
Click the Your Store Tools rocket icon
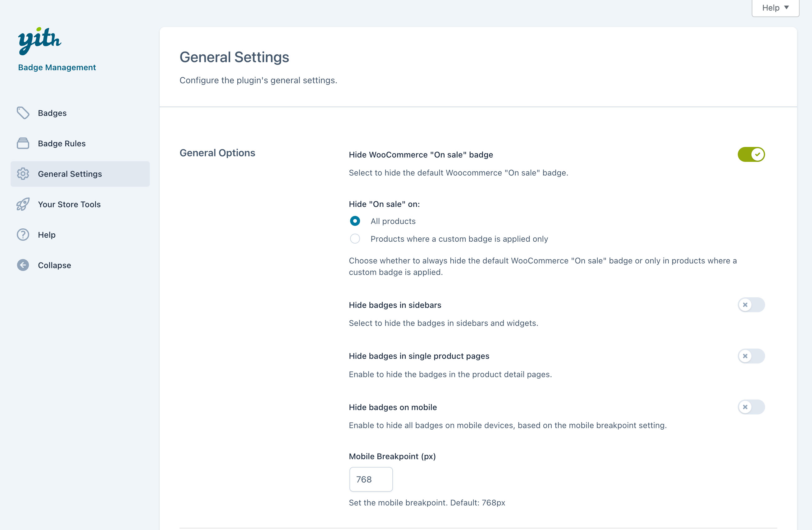tap(23, 204)
